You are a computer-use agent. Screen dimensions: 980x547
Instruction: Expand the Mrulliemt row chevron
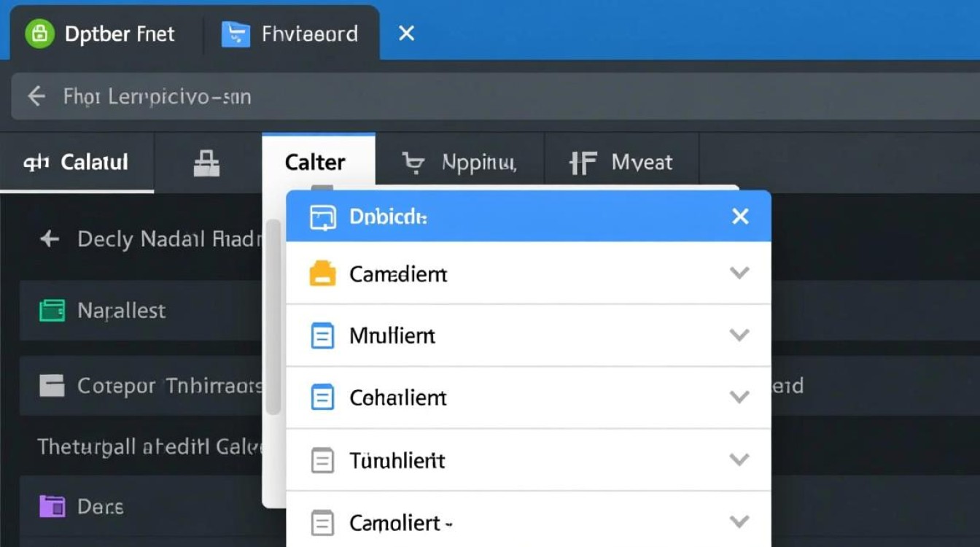(x=739, y=335)
